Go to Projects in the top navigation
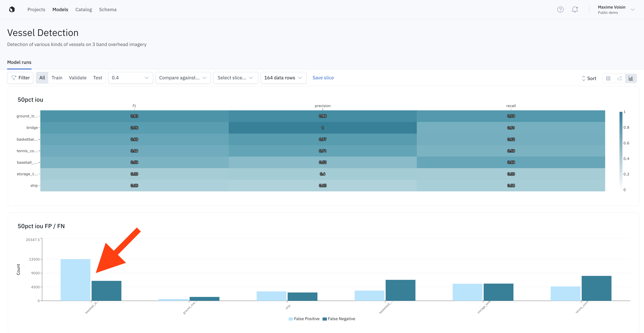Screen dimensions: 644x333 [36, 9]
